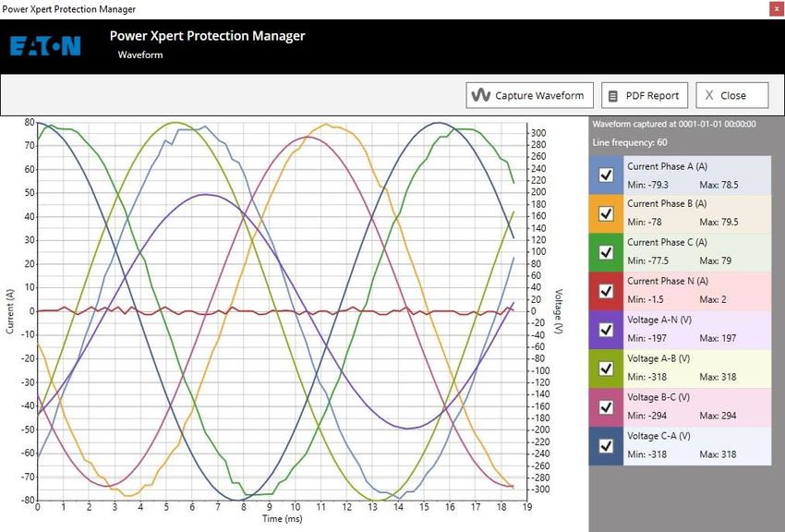The width and height of the screenshot is (785, 532).
Task: Click the Capture Waveform button
Action: pos(530,95)
